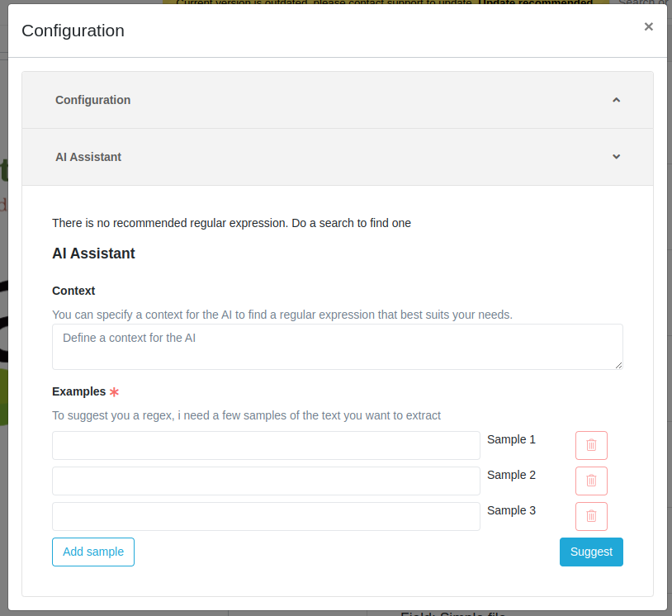Viewport: 672px width, 616px height.
Task: Place cursor in the Sample 2 input field
Action: click(x=266, y=481)
